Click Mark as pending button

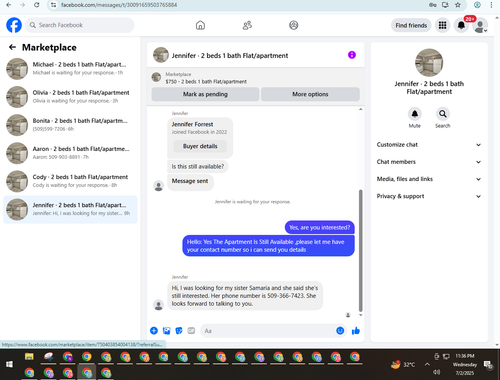pos(205,94)
